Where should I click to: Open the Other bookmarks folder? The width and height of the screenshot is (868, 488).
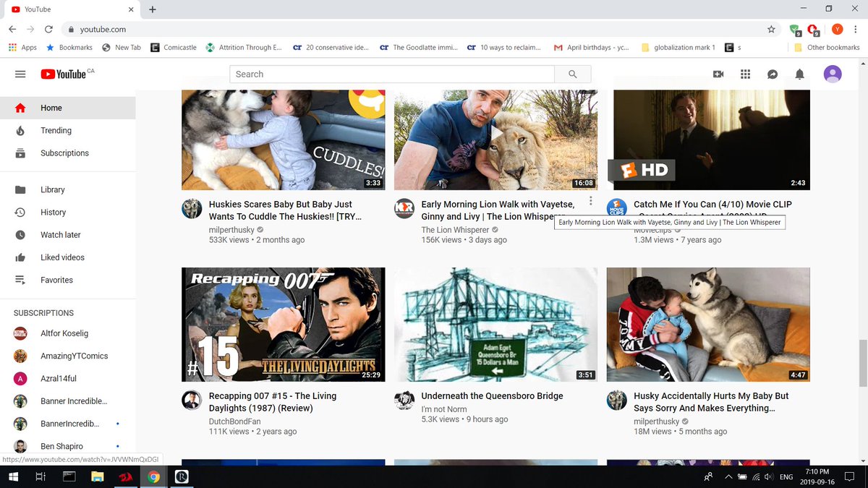827,48
